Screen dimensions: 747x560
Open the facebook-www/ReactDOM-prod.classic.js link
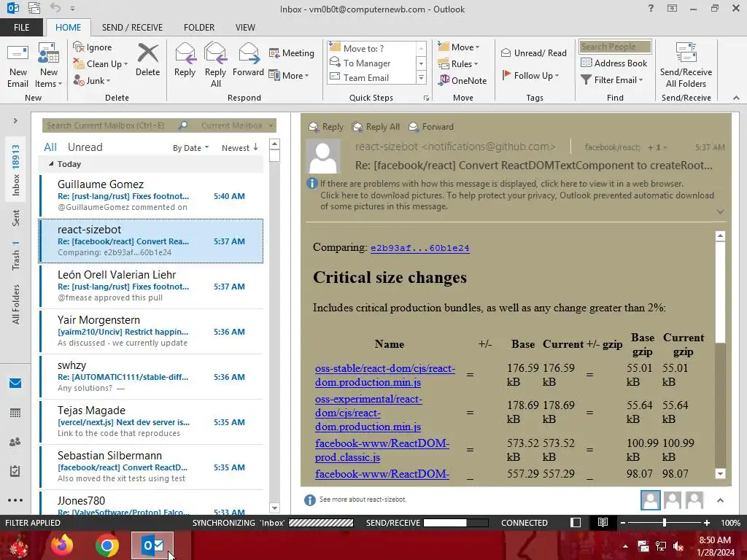click(x=382, y=450)
